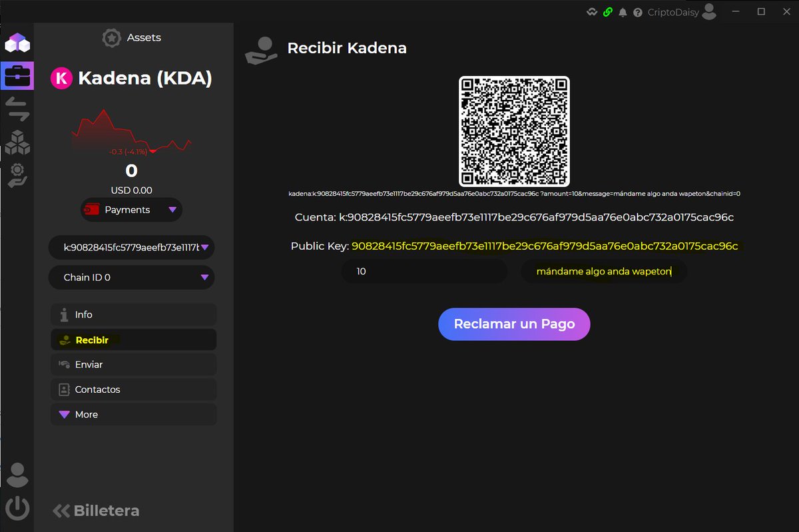799x532 pixels.
Task: Click the red wallet icon in Payments
Action: coord(92,210)
